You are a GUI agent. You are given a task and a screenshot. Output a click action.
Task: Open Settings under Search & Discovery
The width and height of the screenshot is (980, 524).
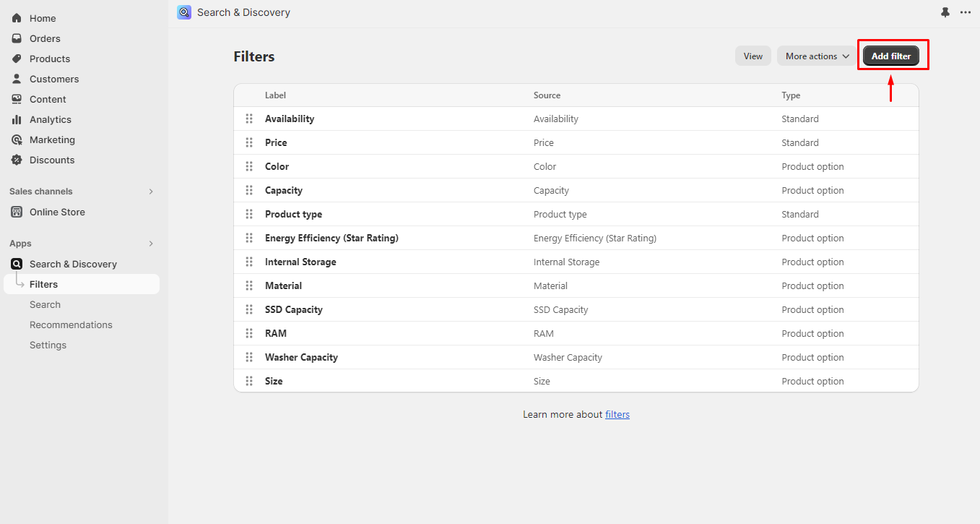[x=48, y=345]
